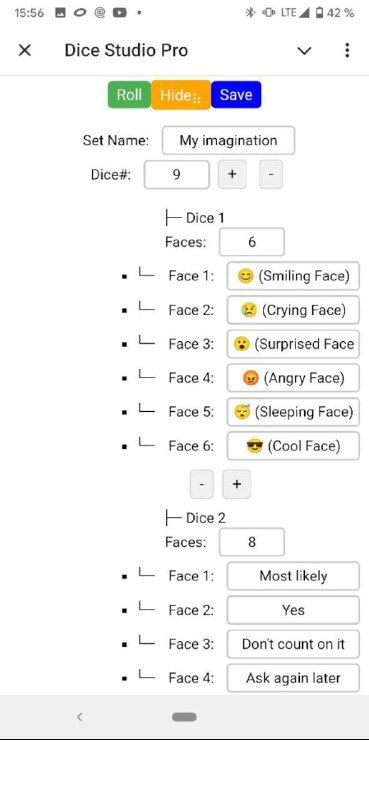The width and height of the screenshot is (369, 800).
Task: Close Dice Studio Pro with X icon
Action: coord(24,50)
